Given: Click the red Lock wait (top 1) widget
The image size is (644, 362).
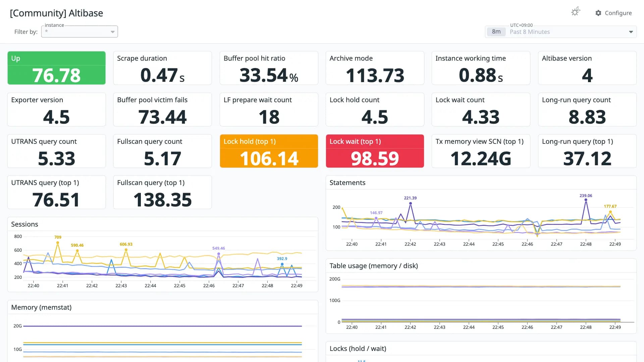Looking at the screenshot, I should (x=375, y=151).
